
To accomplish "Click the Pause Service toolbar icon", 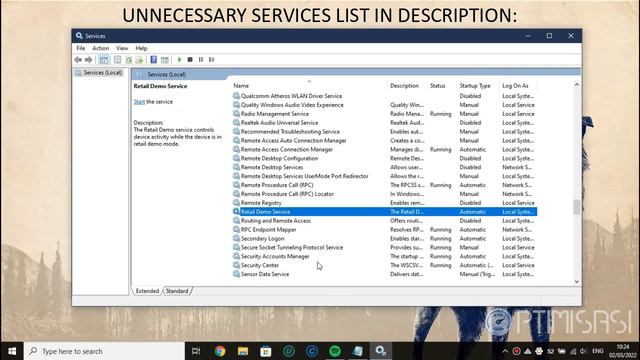I will click(201, 60).
